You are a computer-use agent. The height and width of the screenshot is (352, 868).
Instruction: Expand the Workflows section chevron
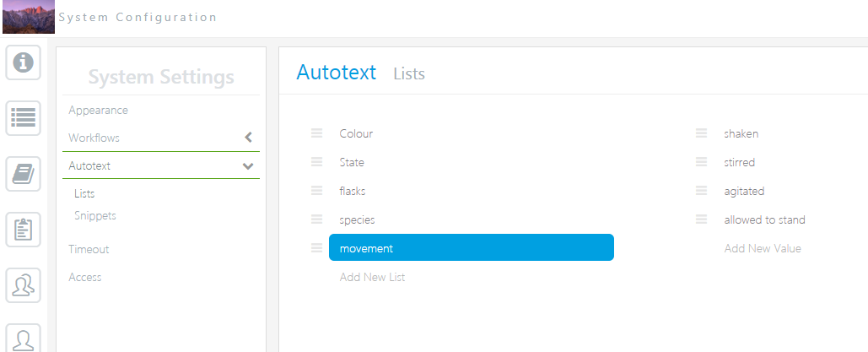tap(248, 138)
